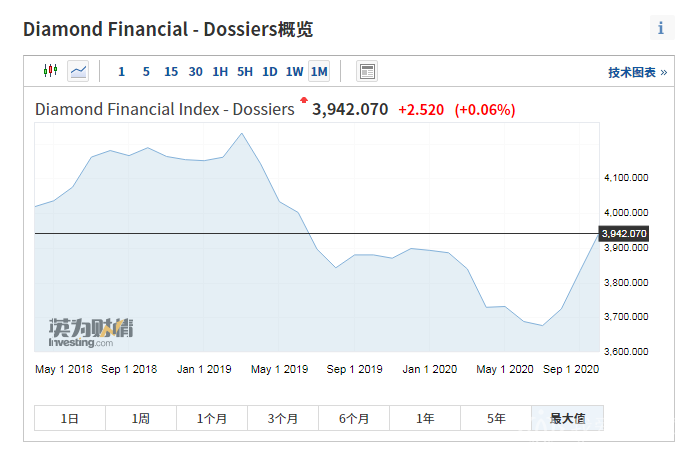Select the 1D interval
This screenshot has height=459, width=692.
(270, 71)
